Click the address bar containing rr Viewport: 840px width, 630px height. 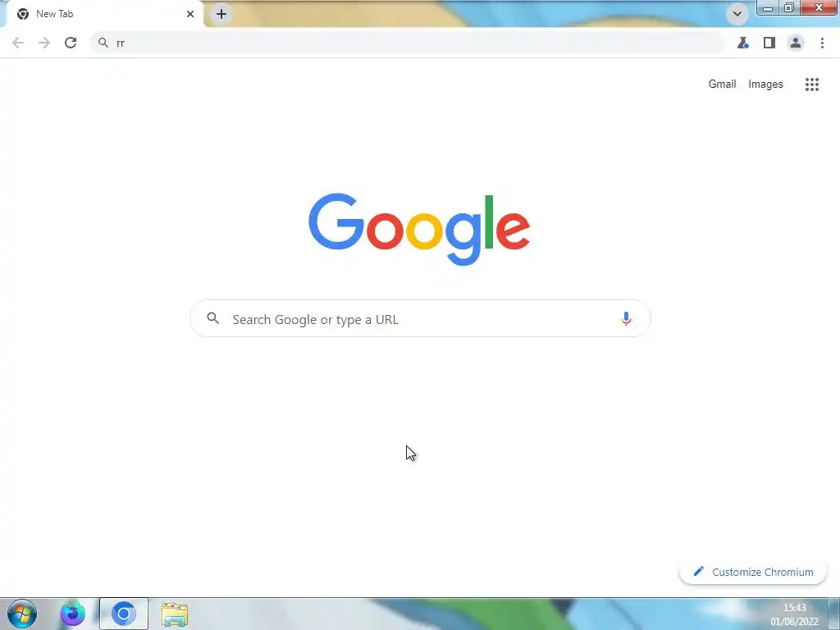pyautogui.click(x=406, y=43)
